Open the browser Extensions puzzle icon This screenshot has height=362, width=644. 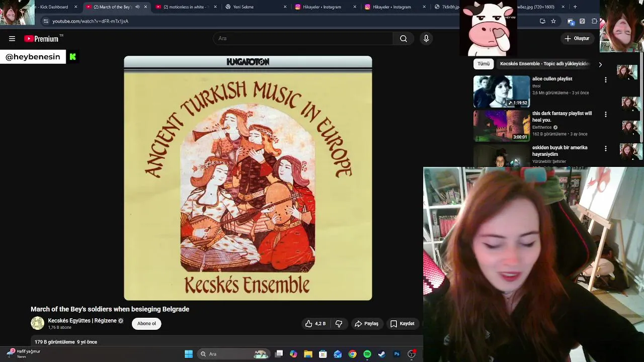pyautogui.click(x=594, y=21)
